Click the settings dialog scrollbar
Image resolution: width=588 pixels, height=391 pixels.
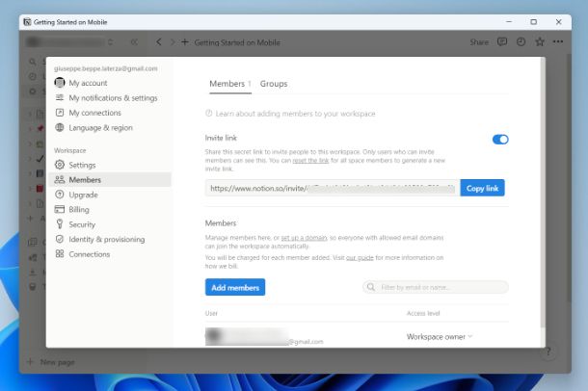tap(543, 193)
